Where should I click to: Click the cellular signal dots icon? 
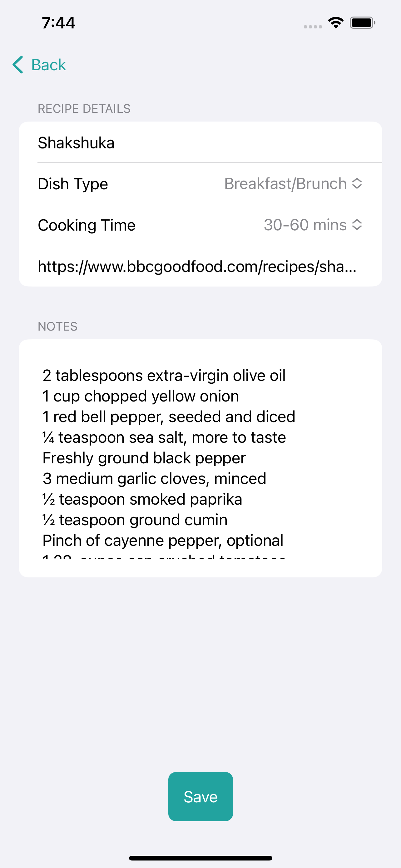[313, 27]
